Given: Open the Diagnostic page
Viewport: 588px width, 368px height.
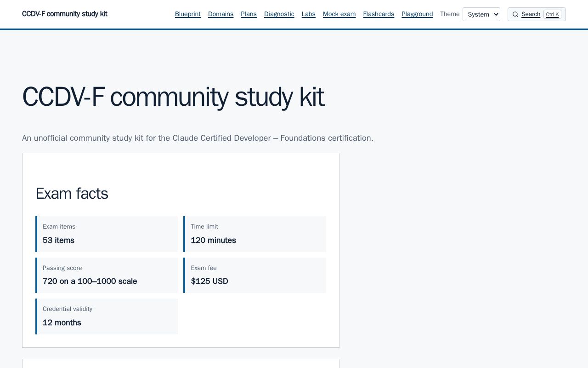Looking at the screenshot, I should click(279, 14).
